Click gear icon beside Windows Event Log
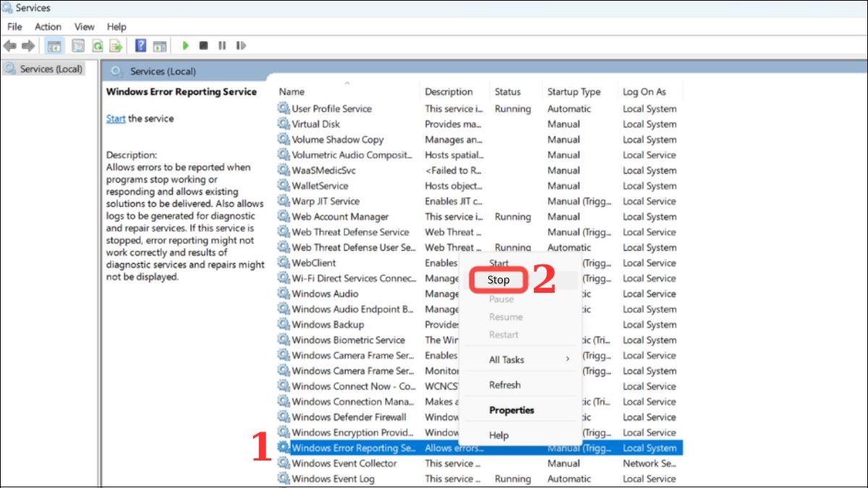The height and width of the screenshot is (488, 868). (x=283, y=479)
